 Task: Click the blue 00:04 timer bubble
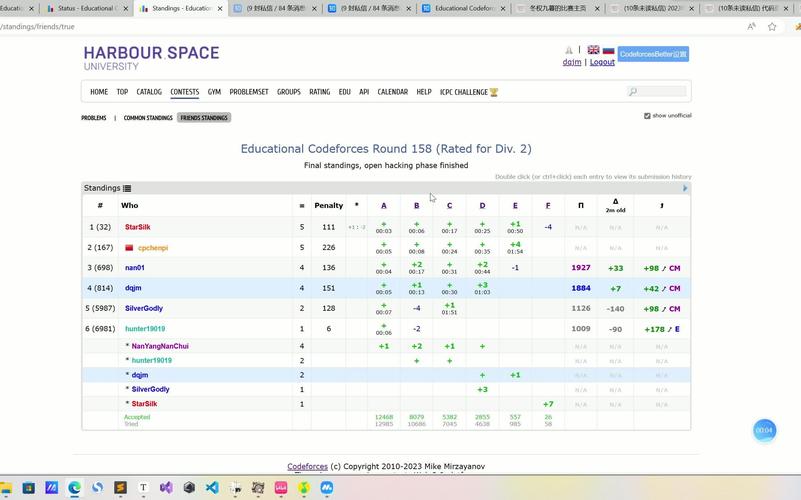[764, 430]
